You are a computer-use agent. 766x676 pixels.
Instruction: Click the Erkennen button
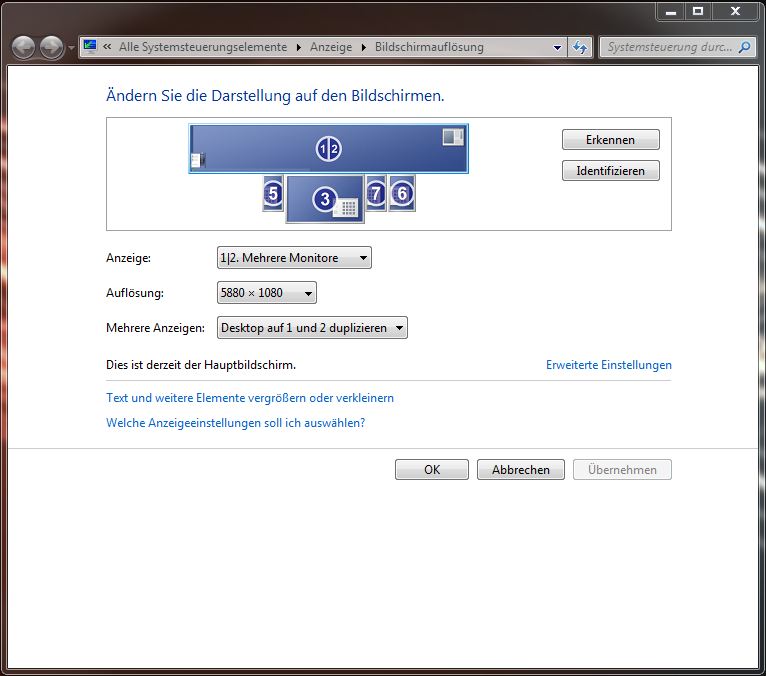(611, 140)
